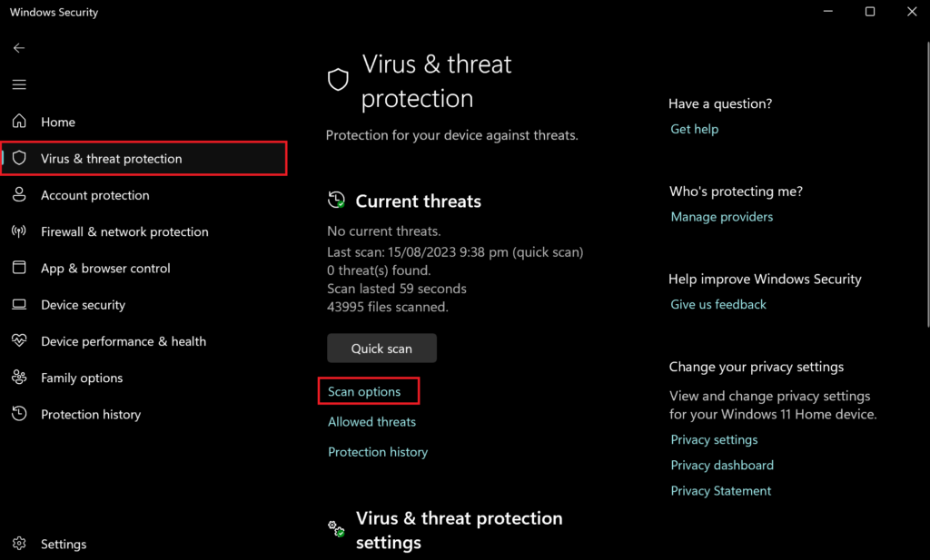Screen dimensions: 930x560
Task: Open Scan options
Action: coord(364,390)
